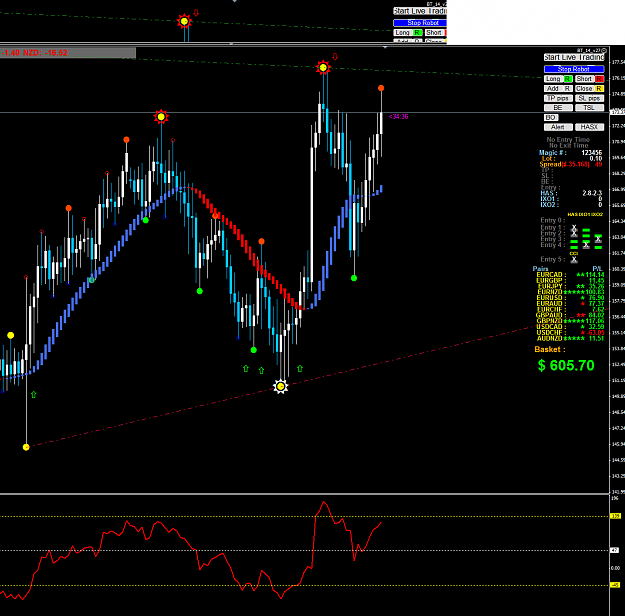Click the USDCHF pair row with the red loss

point(570,333)
